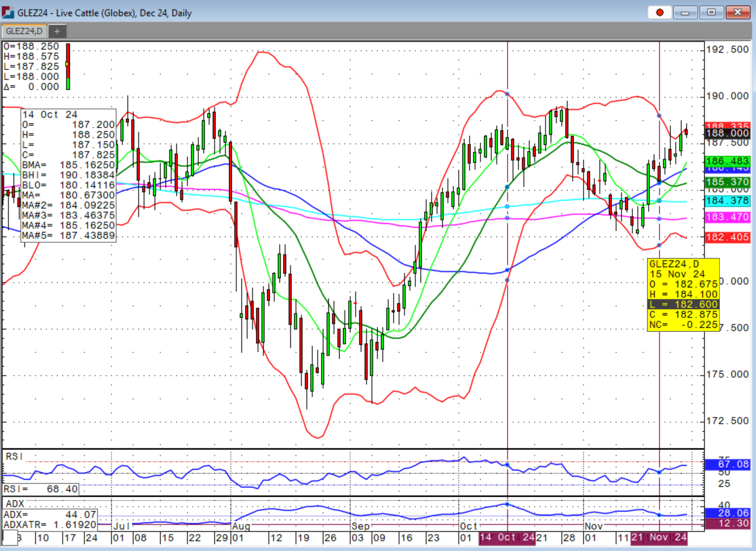The height and width of the screenshot is (551, 756).
Task: Click the Aug month label on time axis
Action: pyautogui.click(x=241, y=526)
